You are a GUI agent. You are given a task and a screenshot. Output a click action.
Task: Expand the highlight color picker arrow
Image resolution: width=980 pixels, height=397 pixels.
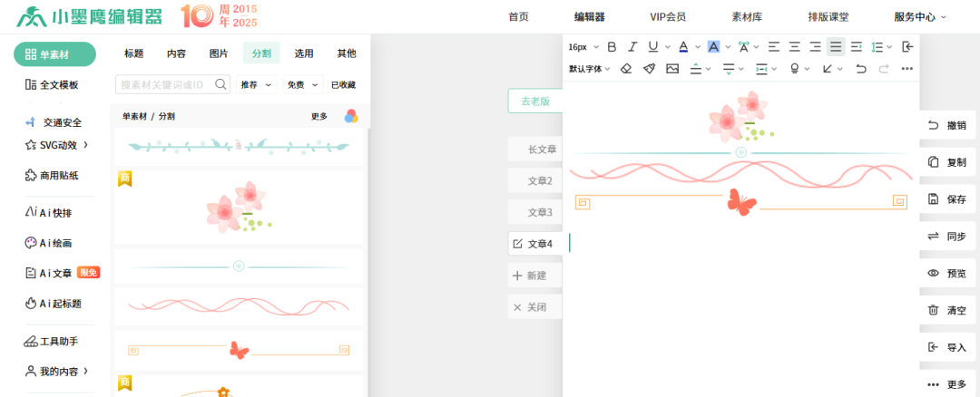(728, 46)
